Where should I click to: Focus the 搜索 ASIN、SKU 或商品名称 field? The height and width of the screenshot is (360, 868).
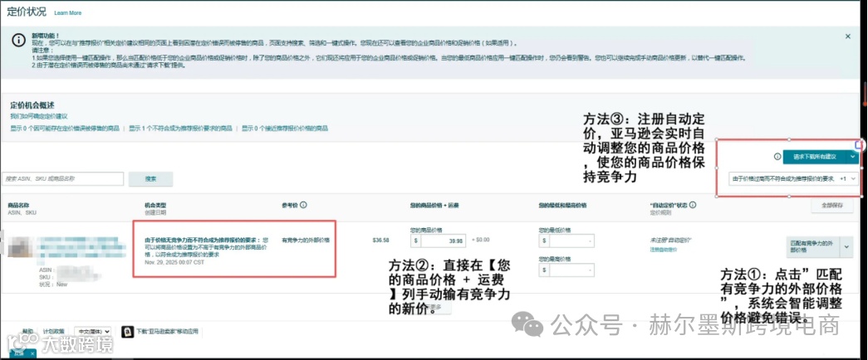pyautogui.click(x=62, y=178)
